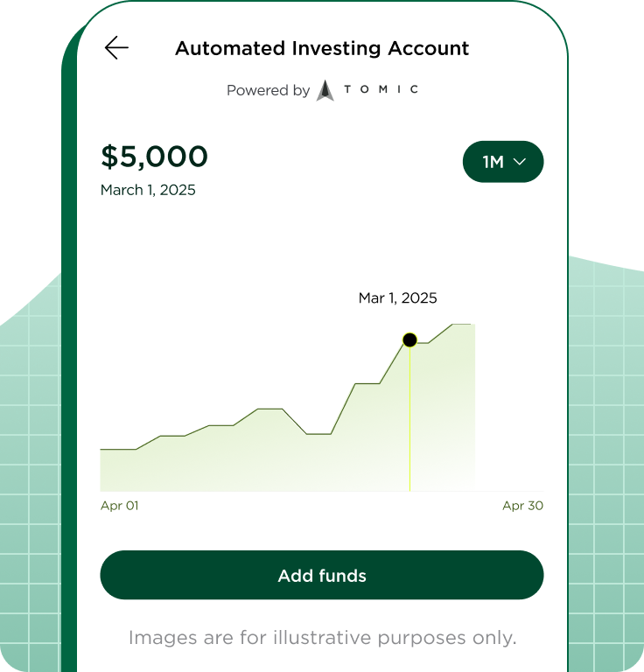
Task: Tap the back arrow icon
Action: pyautogui.click(x=116, y=48)
